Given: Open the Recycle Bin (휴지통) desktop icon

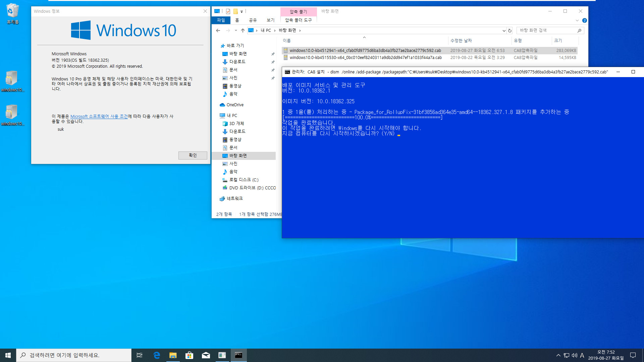Looking at the screenshot, I should tap(12, 14).
